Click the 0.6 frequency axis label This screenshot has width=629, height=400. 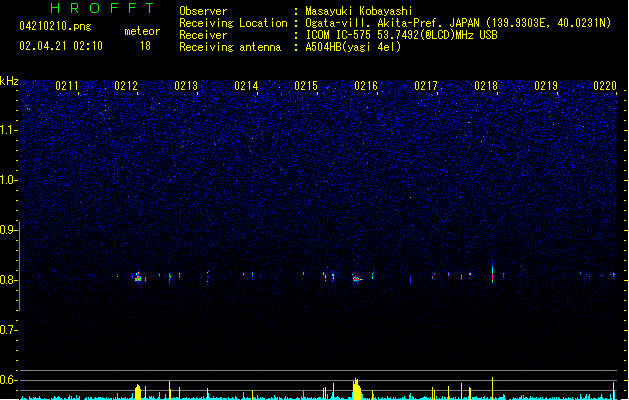click(x=8, y=380)
